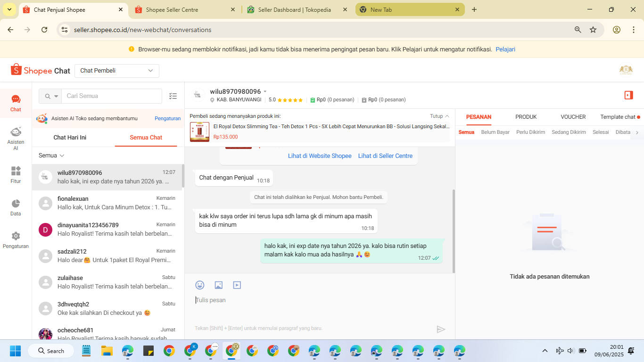Click volume icon in system tray

570,351
